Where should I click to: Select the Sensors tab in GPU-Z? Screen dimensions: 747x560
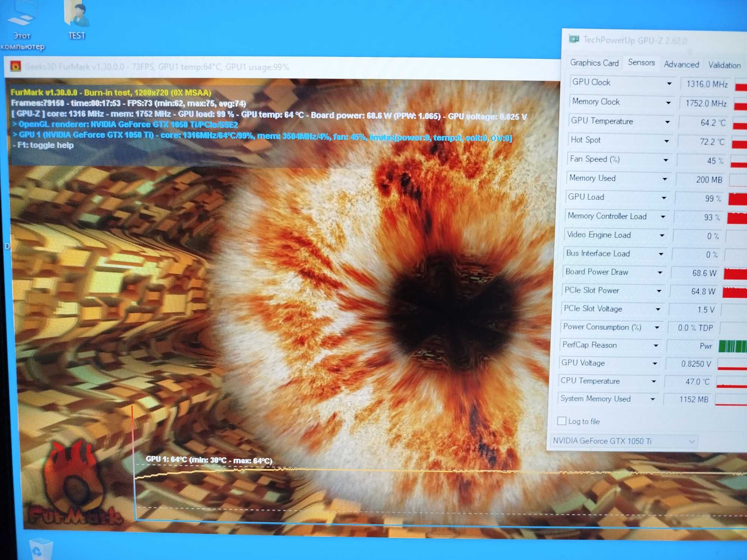[x=641, y=62]
